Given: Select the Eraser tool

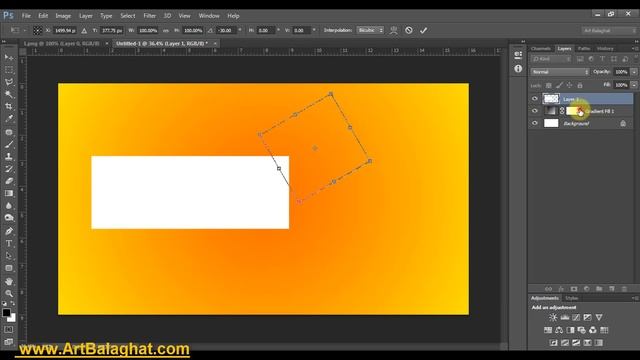Looking at the screenshot, I should coord(9,181).
